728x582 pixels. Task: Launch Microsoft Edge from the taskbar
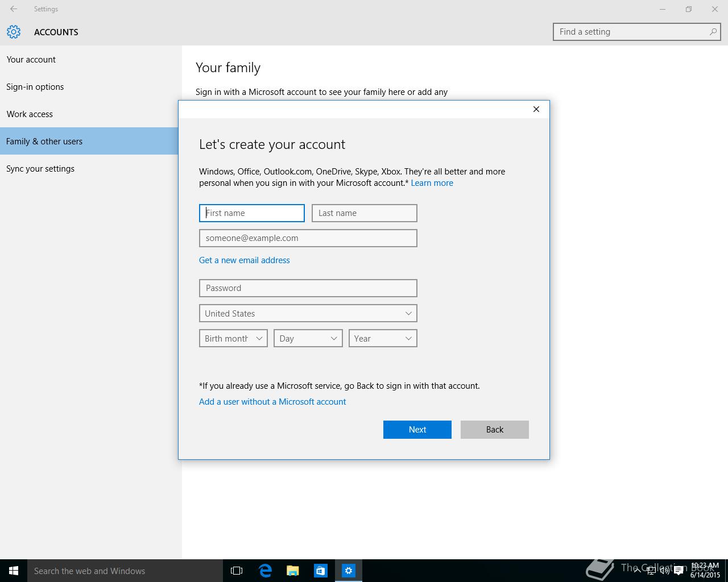pyautogui.click(x=265, y=571)
